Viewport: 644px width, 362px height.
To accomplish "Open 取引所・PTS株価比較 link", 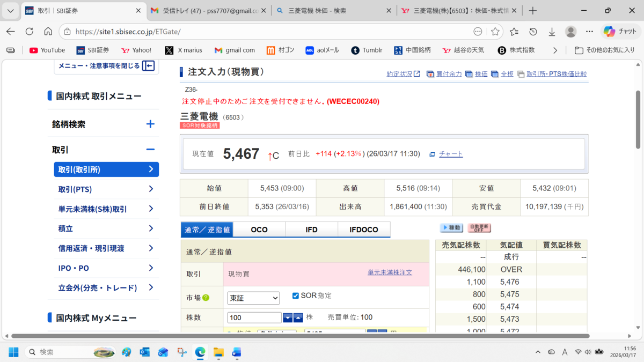I will 557,74.
